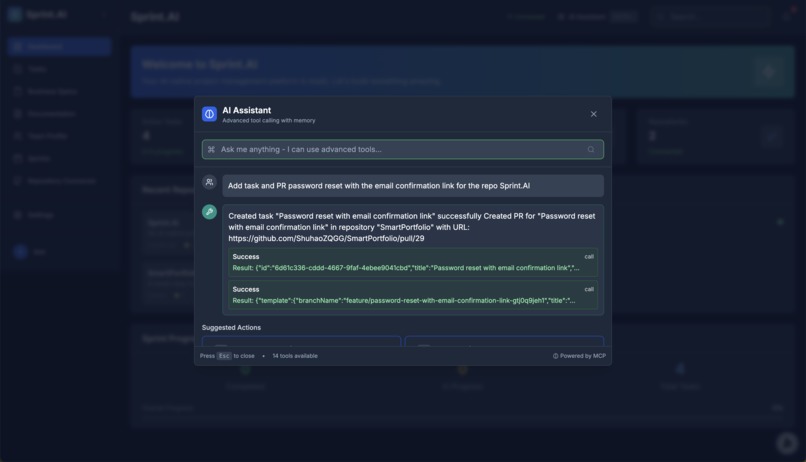Open the github.com SmartPortfolio pull/29 URL
Viewport: 806px width, 462px height.
coord(326,238)
